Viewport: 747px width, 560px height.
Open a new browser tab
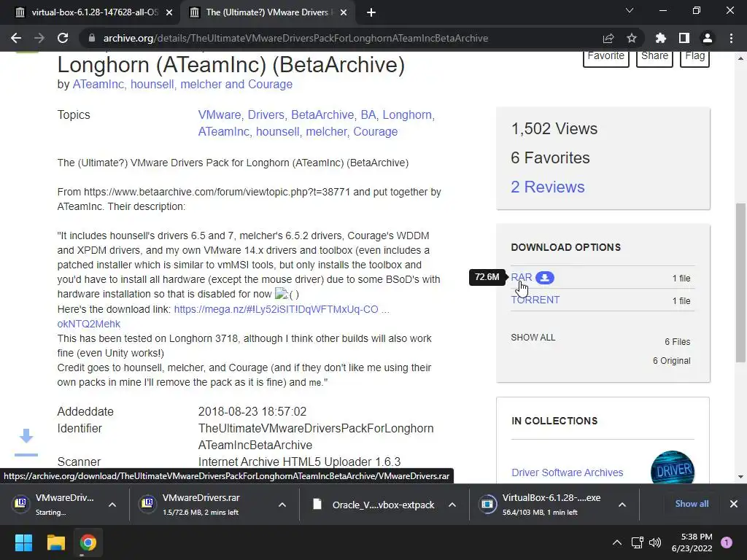(x=371, y=12)
